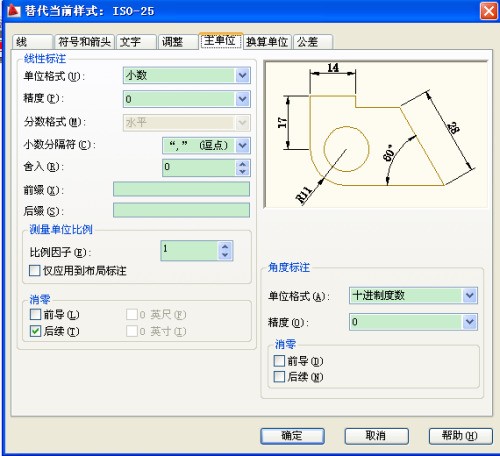Open the 符号和箭头 tab
500x456 pixels.
(85, 42)
